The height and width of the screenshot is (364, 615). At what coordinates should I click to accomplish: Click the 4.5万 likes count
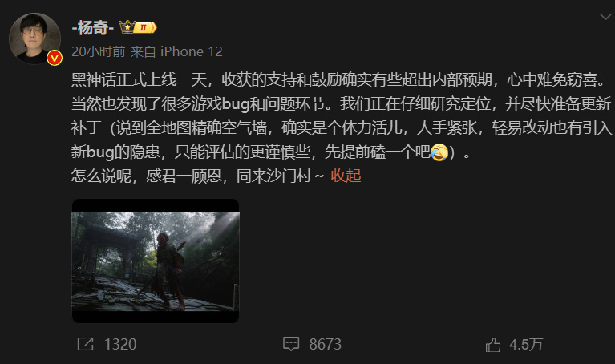[x=526, y=345]
